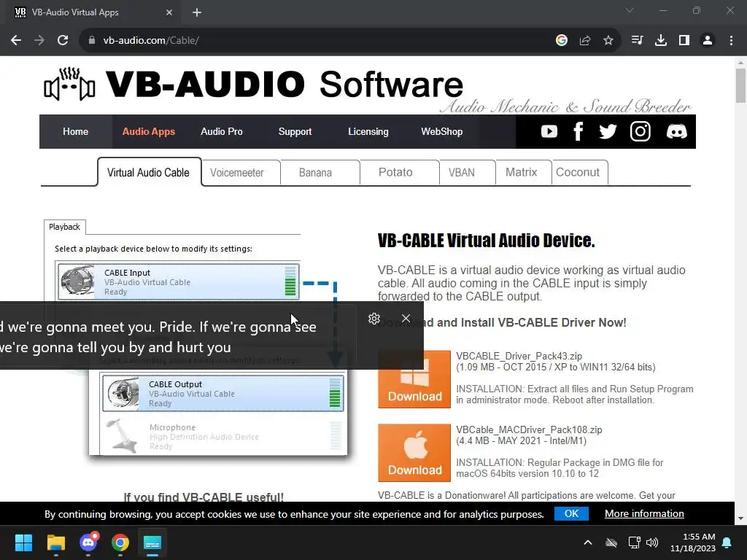Click CABLE Output device in illustration
This screenshot has width=747, height=560.
223,393
